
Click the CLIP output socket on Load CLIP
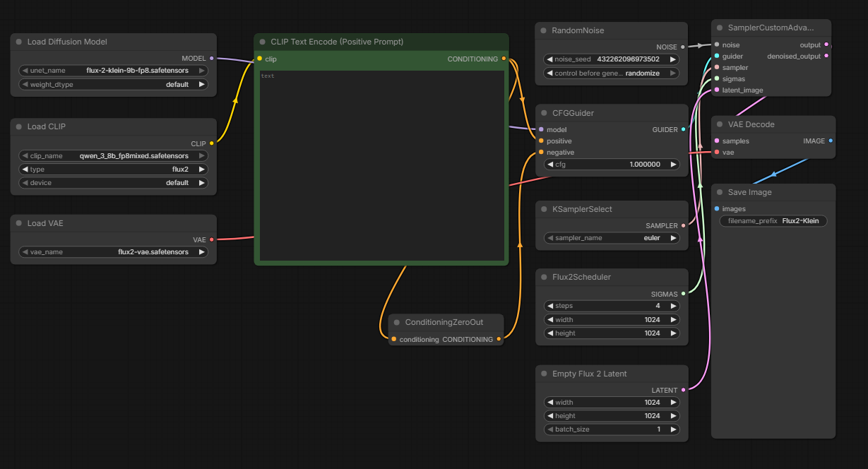pos(212,143)
